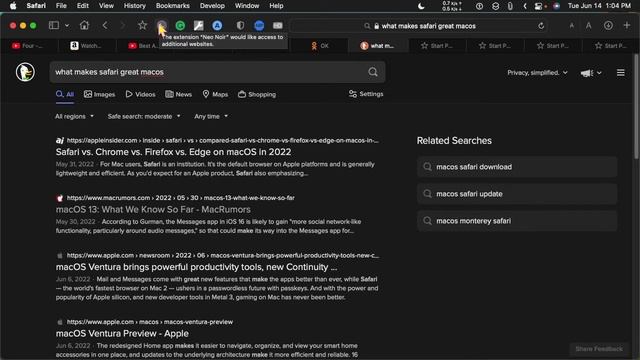Image resolution: width=640 pixels, height=360 pixels.
Task: Open the tab groups chevron beside sidebar button
Action: [67, 25]
